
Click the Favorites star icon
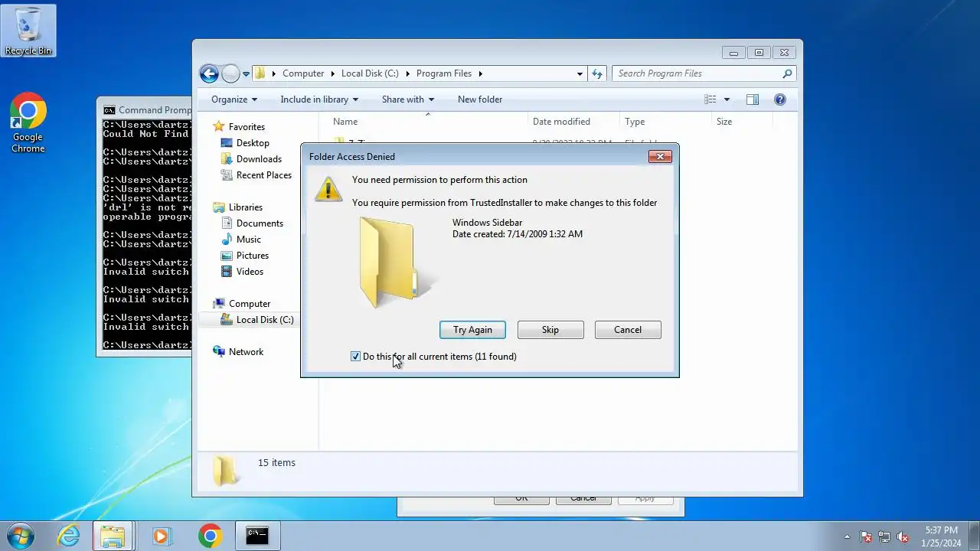tap(219, 127)
